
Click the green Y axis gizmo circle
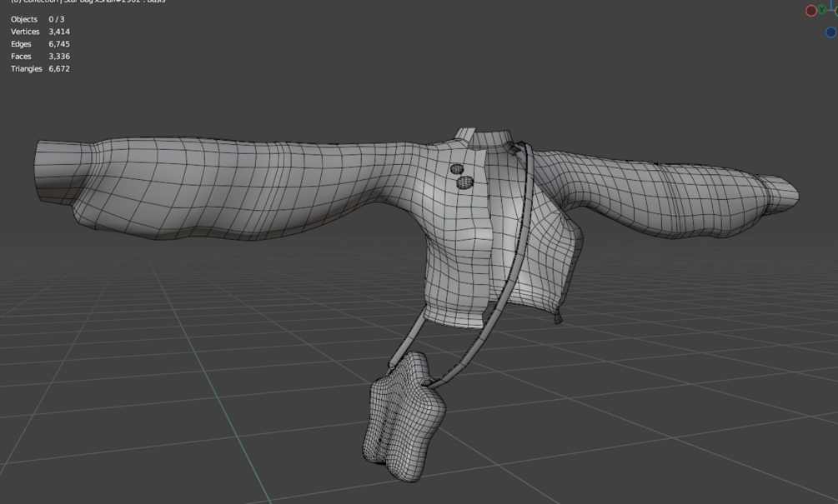tap(822, 10)
